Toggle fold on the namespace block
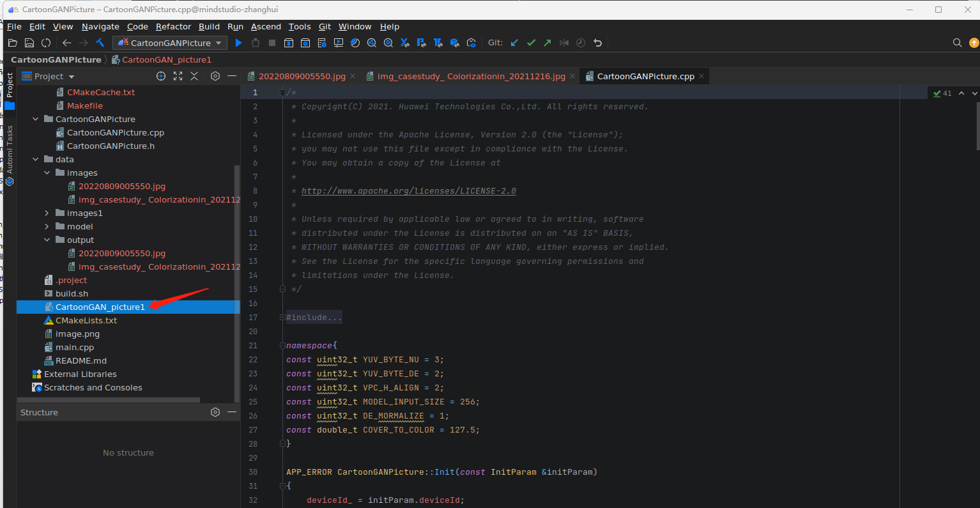Screen dimensions: 980x508 282,346
